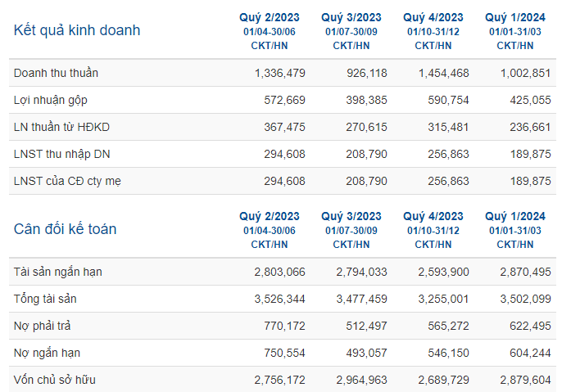Click the Tổng tài sản row label
The width and height of the screenshot is (562, 392).
coord(45,299)
